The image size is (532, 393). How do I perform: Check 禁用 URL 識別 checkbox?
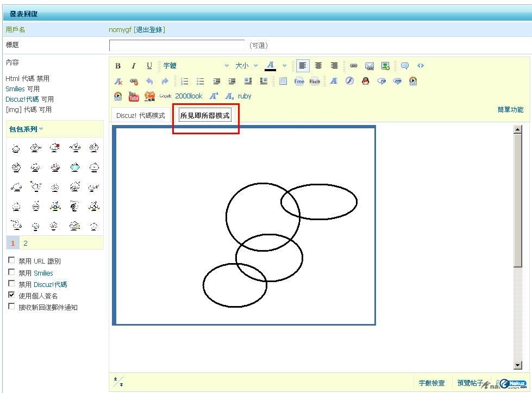(x=11, y=260)
